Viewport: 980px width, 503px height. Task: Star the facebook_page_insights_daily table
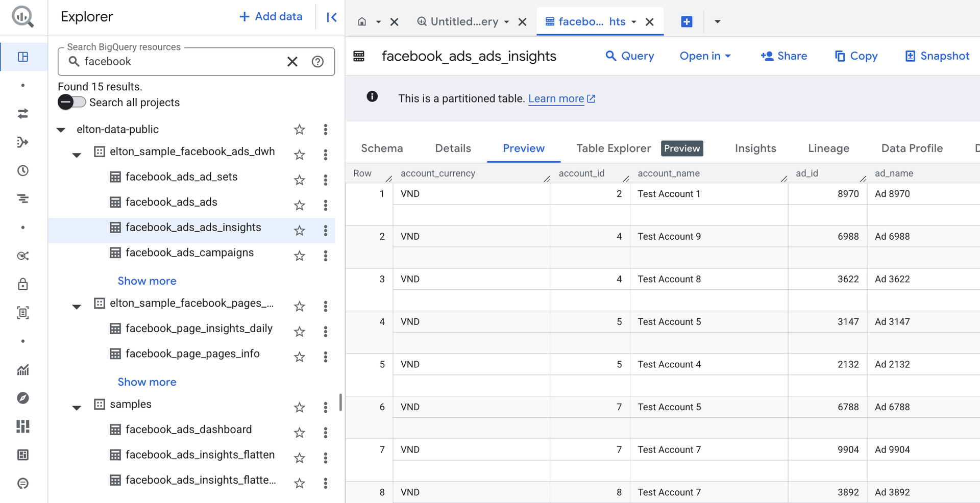pyautogui.click(x=300, y=332)
